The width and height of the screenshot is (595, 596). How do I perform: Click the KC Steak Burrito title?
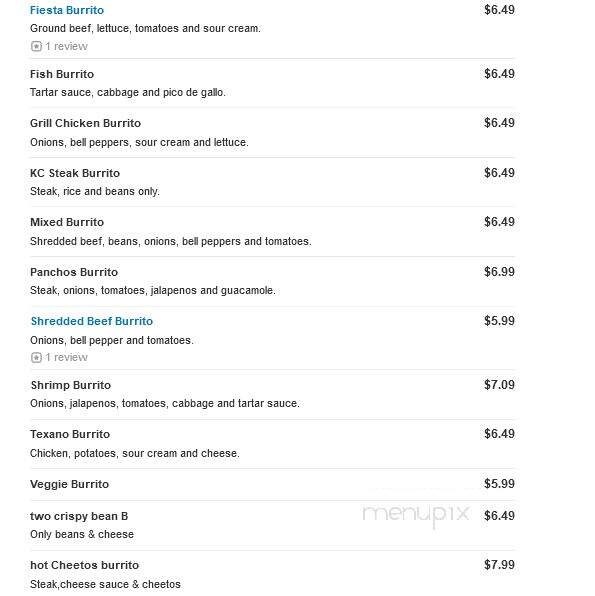75,173
